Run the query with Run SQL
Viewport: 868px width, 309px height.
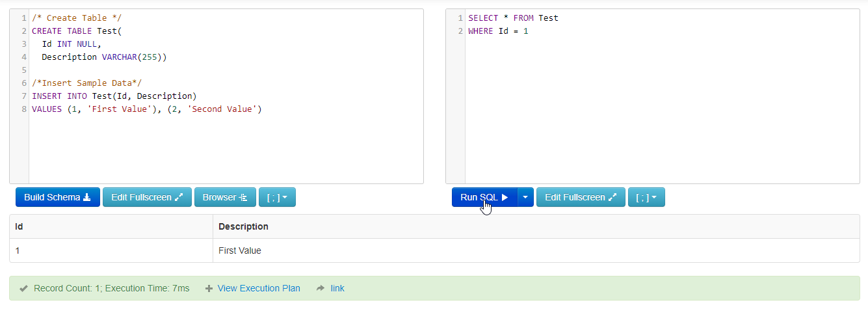(484, 197)
